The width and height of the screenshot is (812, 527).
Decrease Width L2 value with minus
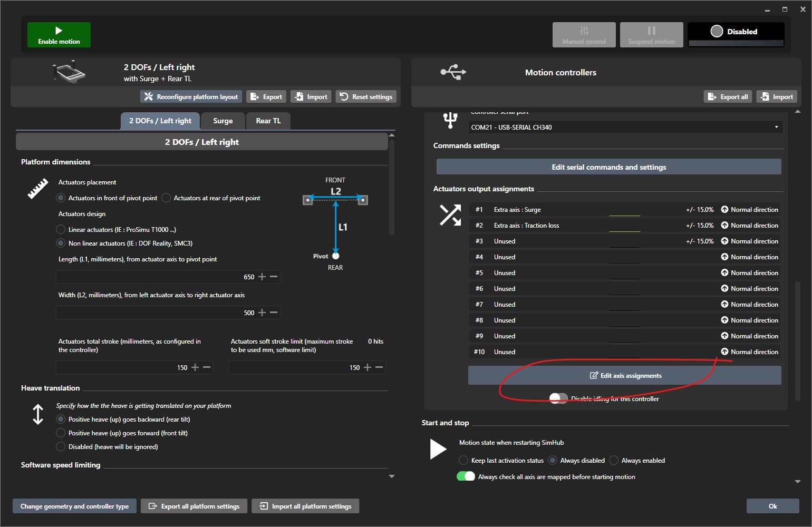(x=274, y=313)
